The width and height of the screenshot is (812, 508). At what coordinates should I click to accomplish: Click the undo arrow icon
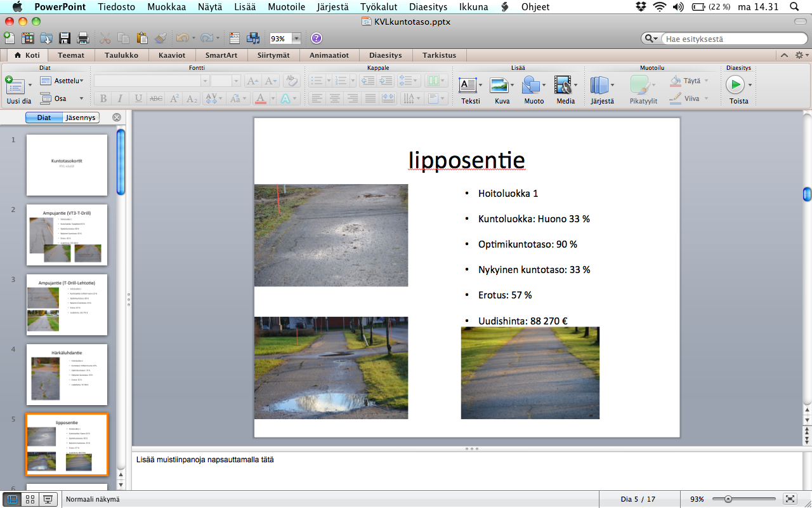pyautogui.click(x=181, y=38)
